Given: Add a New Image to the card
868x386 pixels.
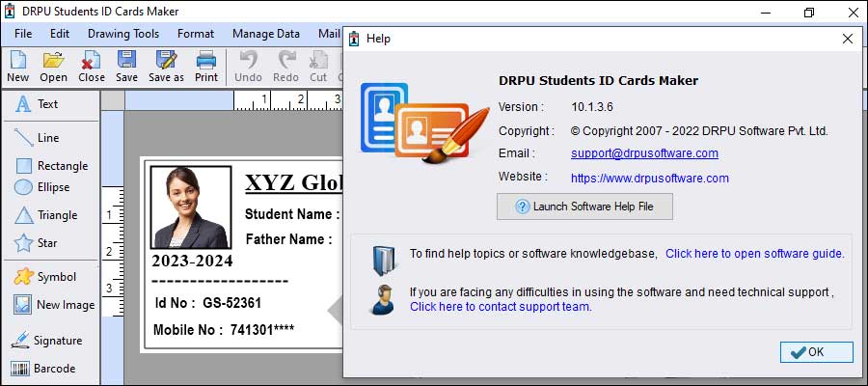Looking at the screenshot, I should tap(54, 305).
